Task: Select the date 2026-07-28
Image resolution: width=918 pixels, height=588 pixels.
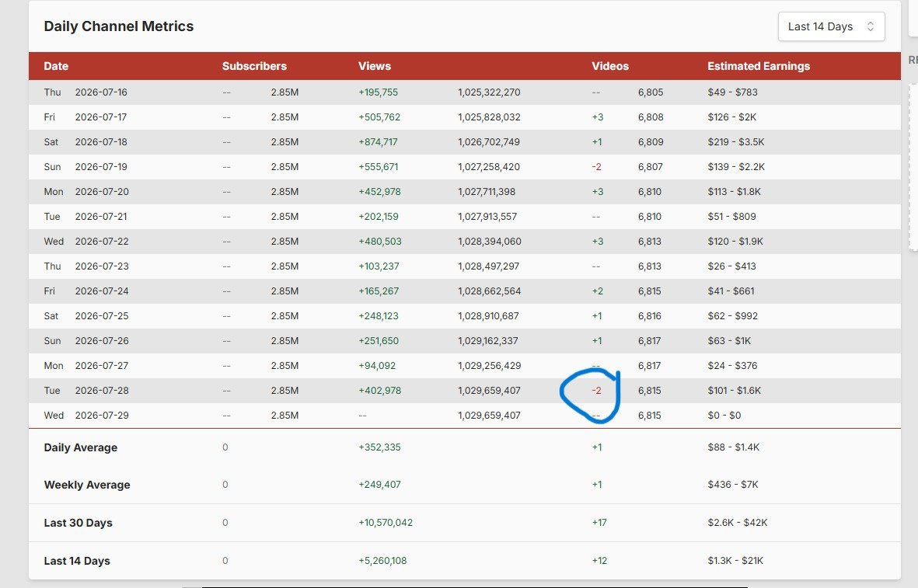Action: click(102, 390)
